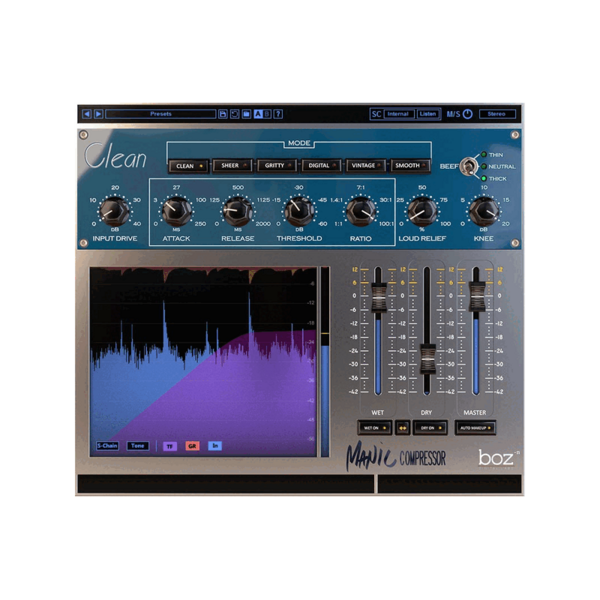Click the WET fader handle

(378, 297)
